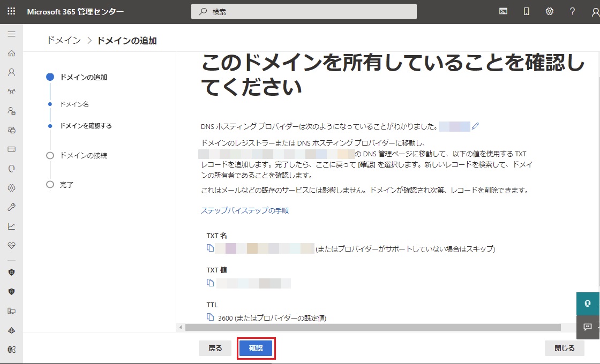This screenshot has height=364, width=600.
Task: Open the ステップバイステップの手順 link
Action: tap(245, 210)
